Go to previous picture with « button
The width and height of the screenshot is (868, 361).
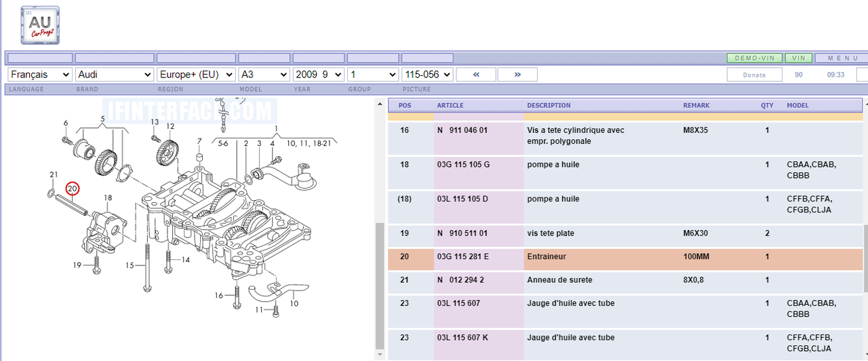pyautogui.click(x=476, y=75)
